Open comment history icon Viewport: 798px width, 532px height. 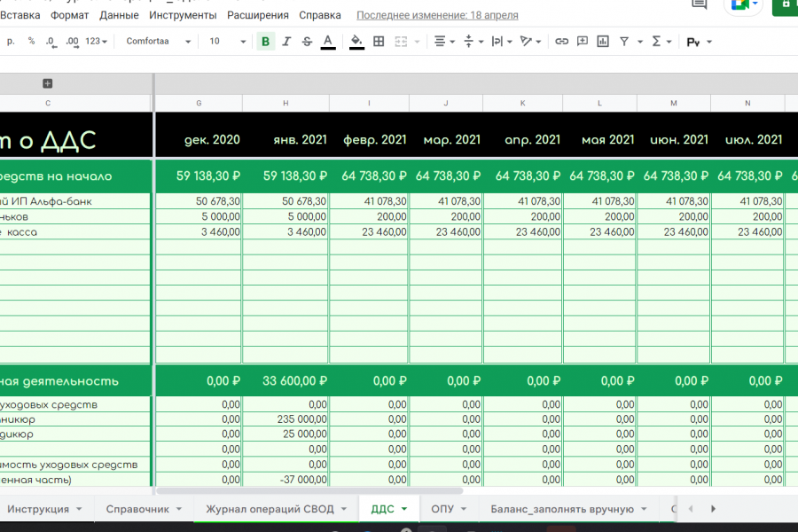click(x=700, y=4)
